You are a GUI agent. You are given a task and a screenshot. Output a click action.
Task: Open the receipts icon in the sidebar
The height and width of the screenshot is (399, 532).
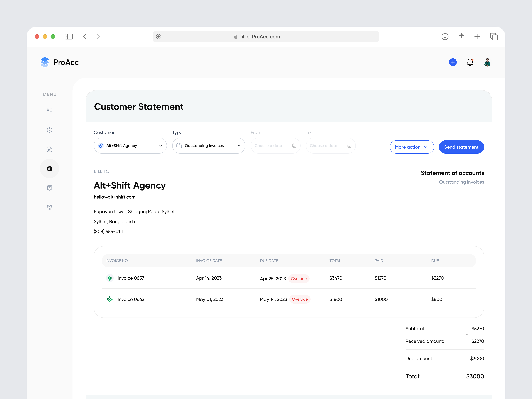pyautogui.click(x=49, y=188)
